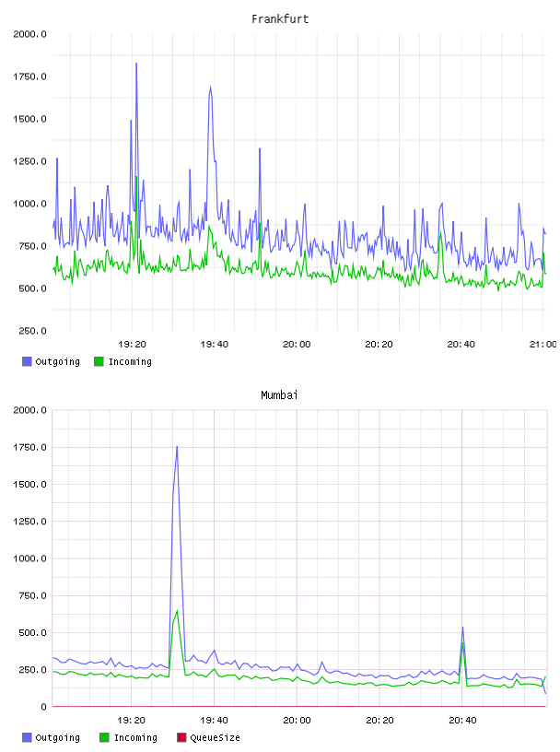Click the QueueSize label in Mumbai legend
Screen dimensions: 560x752
(216, 738)
